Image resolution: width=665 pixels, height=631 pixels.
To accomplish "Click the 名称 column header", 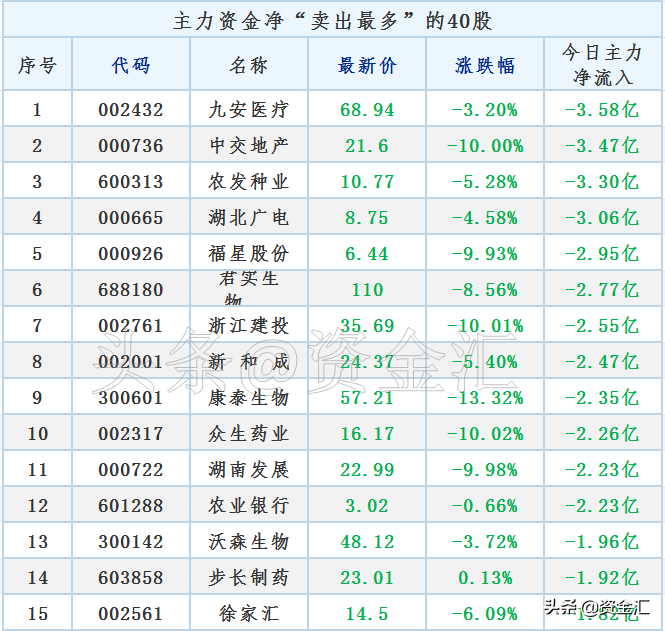I will click(249, 66).
